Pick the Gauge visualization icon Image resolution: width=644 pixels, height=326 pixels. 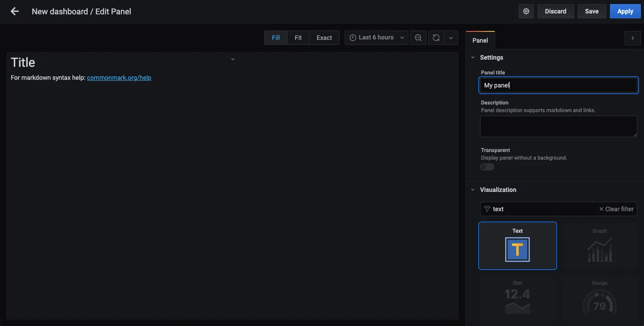click(x=599, y=301)
